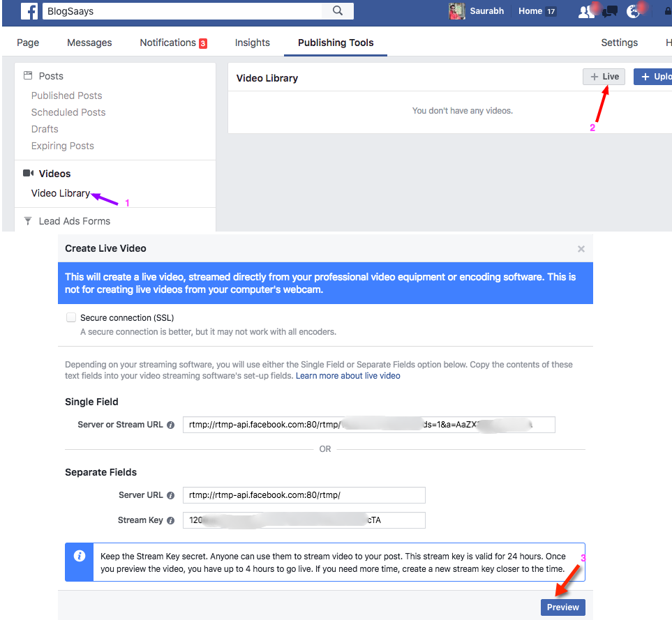This screenshot has height=620, width=672.
Task: Open Drafts in sidebar
Action: (45, 129)
